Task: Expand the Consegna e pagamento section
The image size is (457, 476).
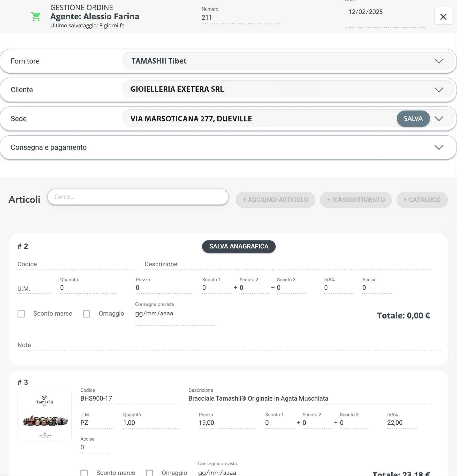Action: pos(228,147)
